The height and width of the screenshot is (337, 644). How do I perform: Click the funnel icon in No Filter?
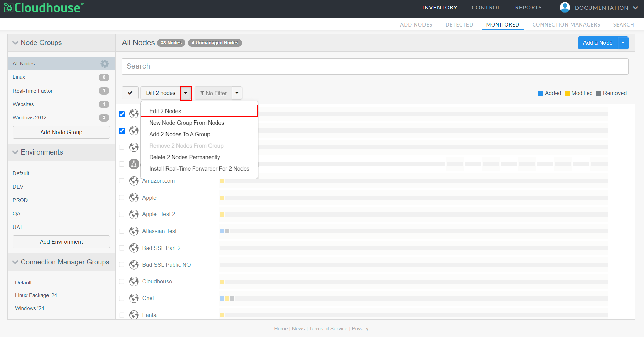(x=202, y=93)
